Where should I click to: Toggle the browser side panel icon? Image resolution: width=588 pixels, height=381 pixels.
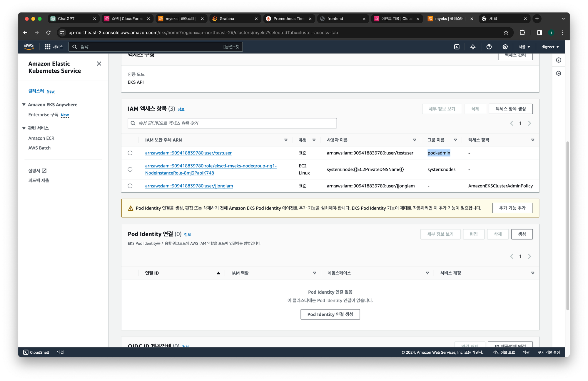(539, 33)
